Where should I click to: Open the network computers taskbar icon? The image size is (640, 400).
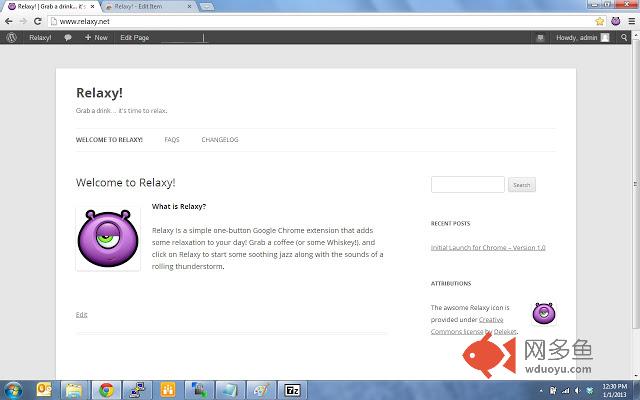[137, 390]
